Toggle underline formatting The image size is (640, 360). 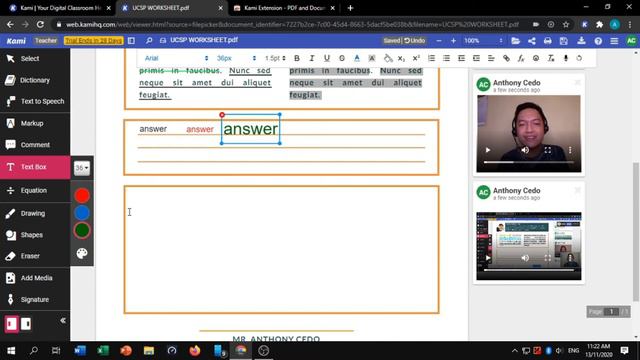coord(327,58)
